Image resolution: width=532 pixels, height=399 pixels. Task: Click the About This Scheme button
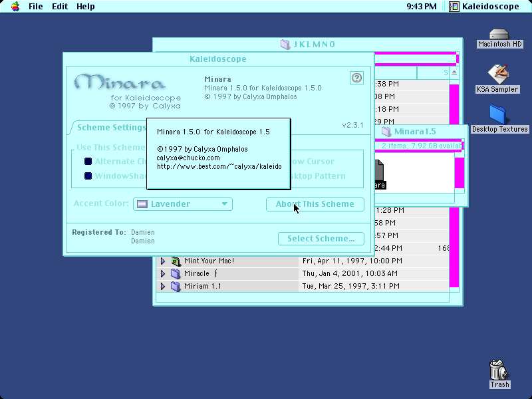tap(315, 204)
